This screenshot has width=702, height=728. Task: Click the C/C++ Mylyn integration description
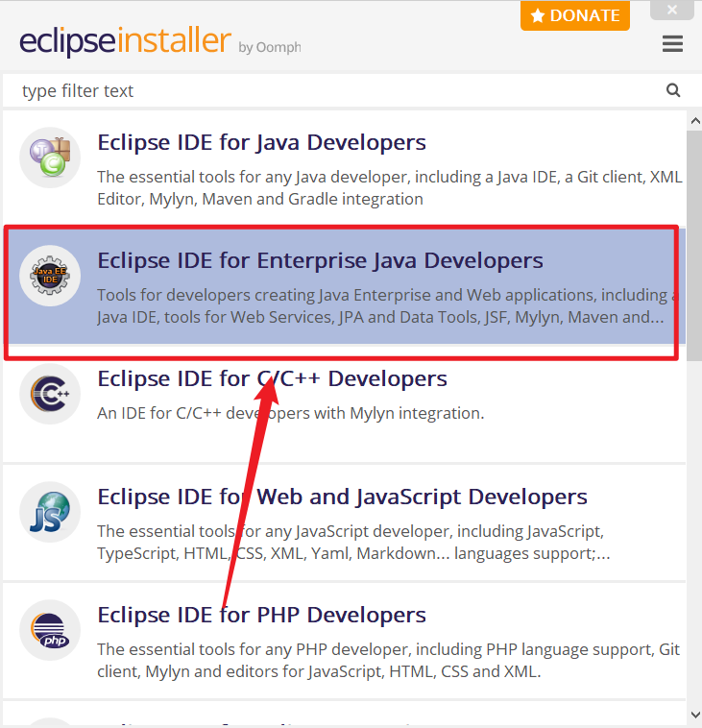(291, 413)
